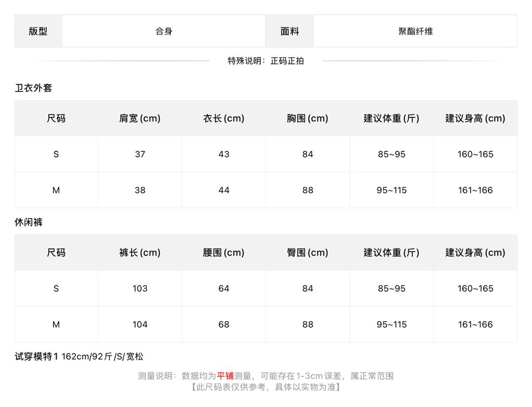This screenshot has width=532, height=407.
Task: Click the 休闲裤 section title
Action: [x=29, y=222]
